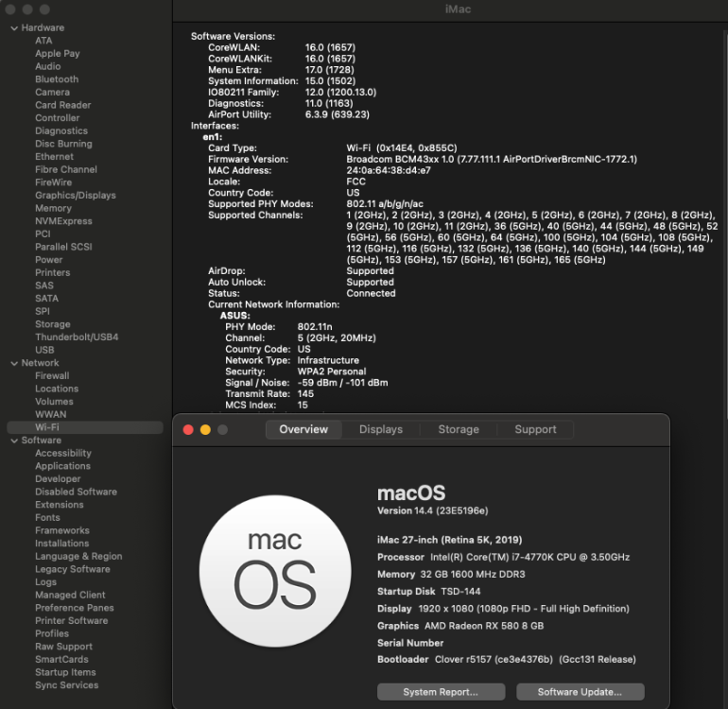The image size is (728, 709).
Task: Select SATA in sidebar
Action: [x=46, y=298]
